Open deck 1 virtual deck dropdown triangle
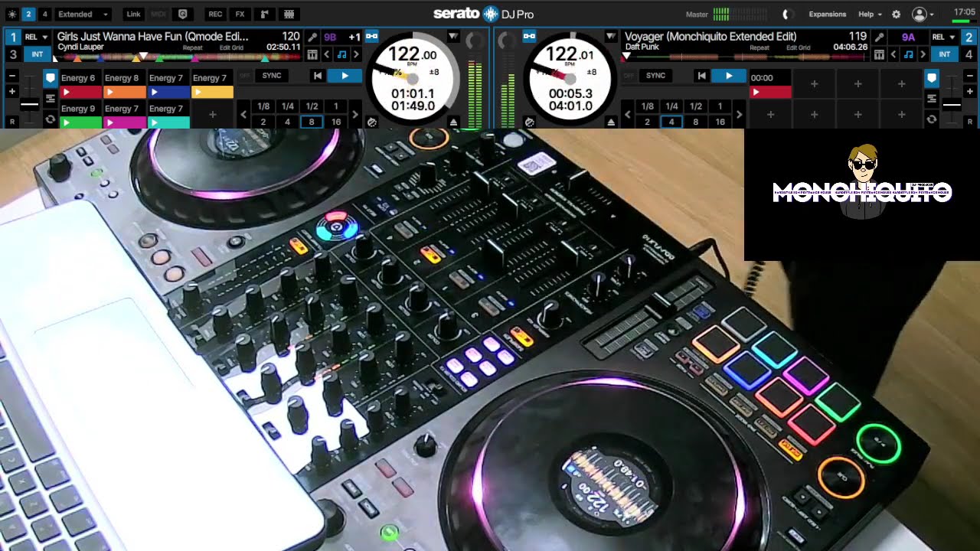Viewport: 980px width, 551px height. [x=452, y=36]
